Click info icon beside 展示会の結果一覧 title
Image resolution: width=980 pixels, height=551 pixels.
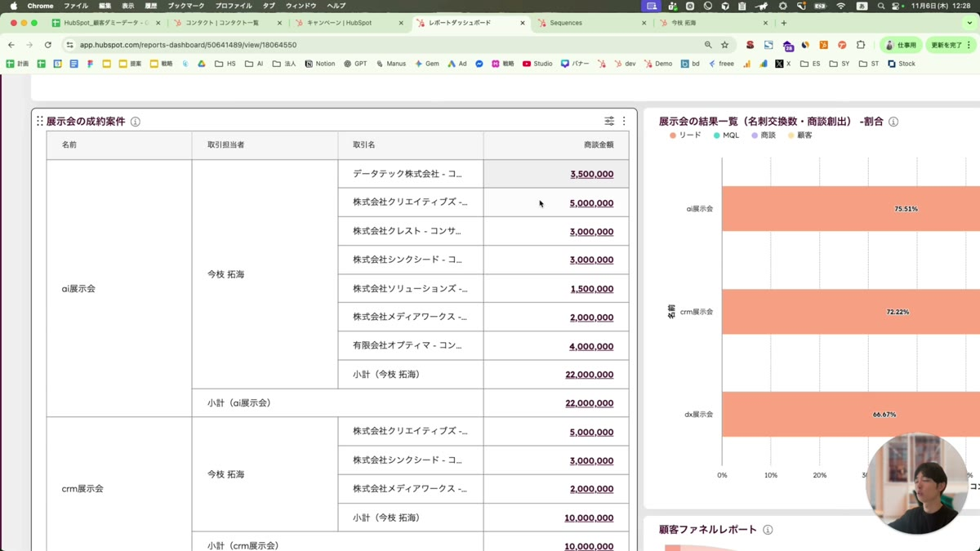tap(893, 122)
